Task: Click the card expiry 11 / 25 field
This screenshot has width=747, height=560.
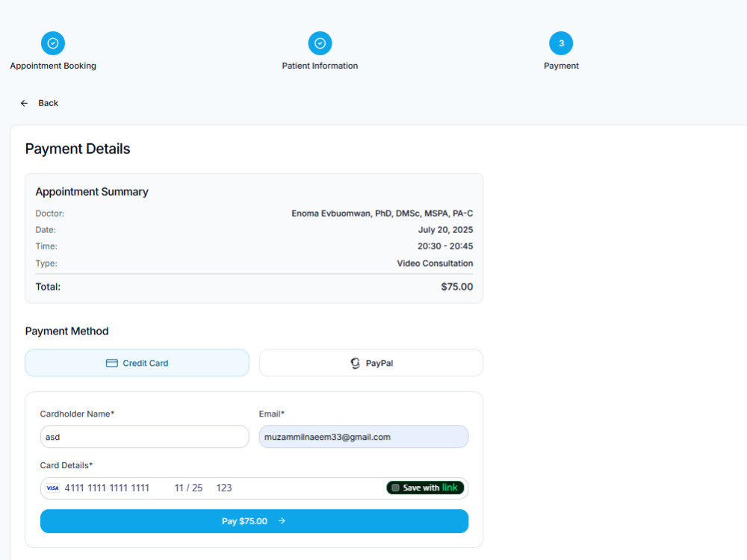Action: tap(189, 488)
